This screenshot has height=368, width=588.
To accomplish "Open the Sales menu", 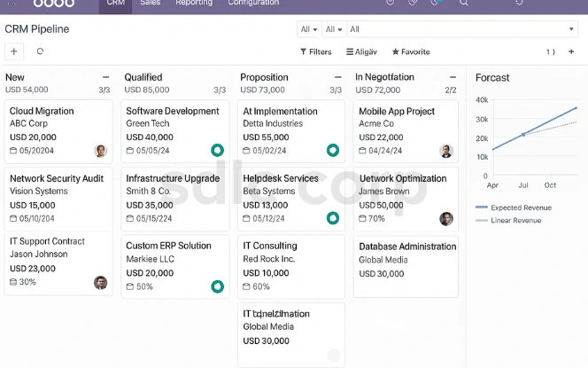I will coord(150,3).
